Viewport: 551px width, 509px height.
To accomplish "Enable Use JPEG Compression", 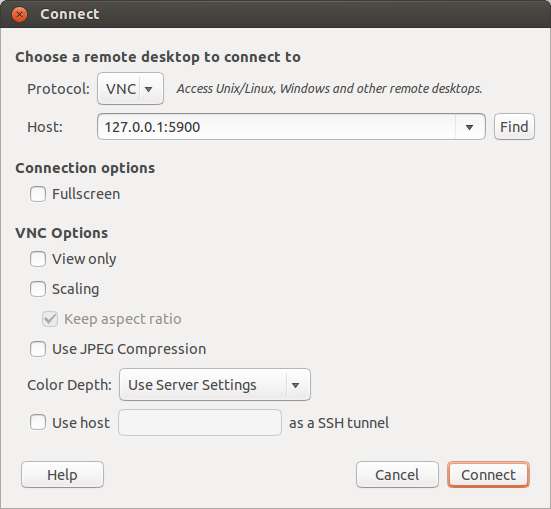I will pos(38,349).
